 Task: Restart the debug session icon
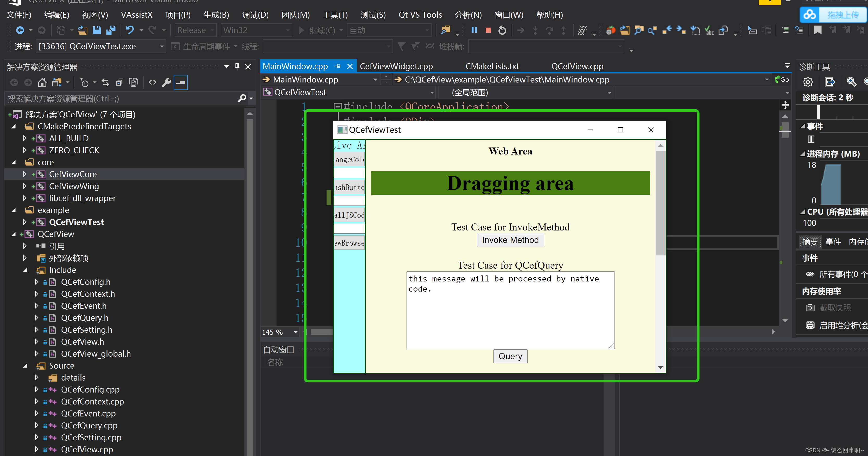(x=502, y=30)
